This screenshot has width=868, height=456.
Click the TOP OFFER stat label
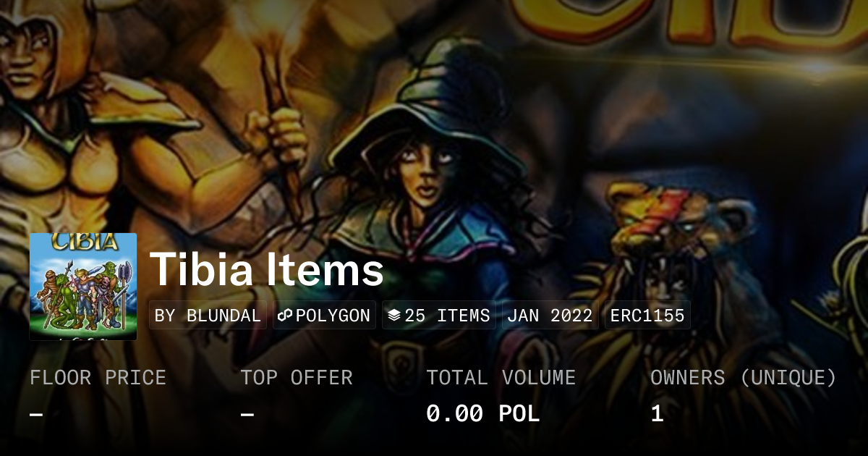click(x=297, y=378)
